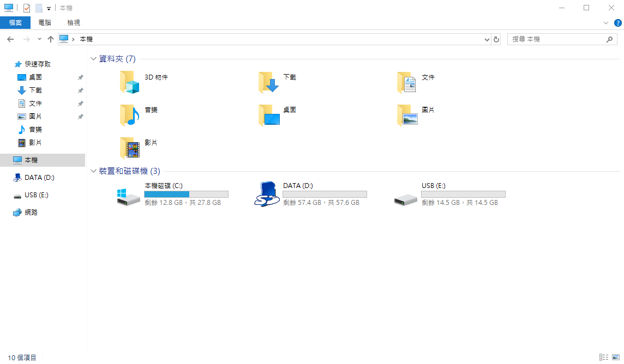Go back with the left arrow button
Image resolution: width=624 pixels, height=364 pixels.
coord(10,39)
